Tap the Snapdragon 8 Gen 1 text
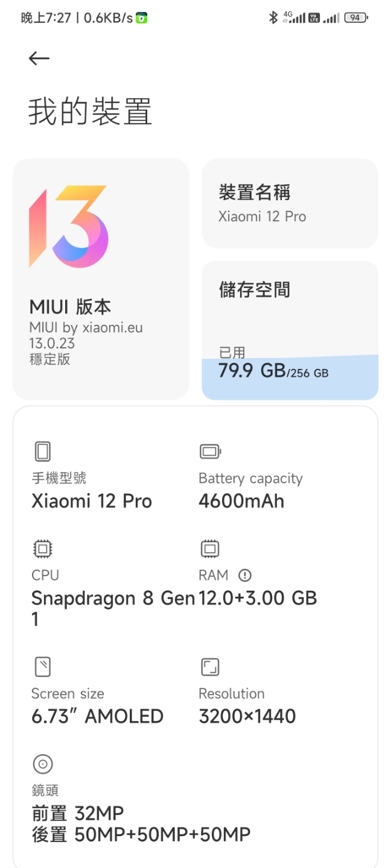Viewport: 391px width, 868px height. [113, 608]
